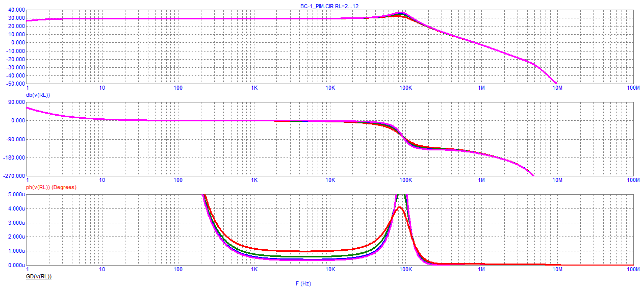
Task: Click the 90.000 value on the phase axis
Action: pyautogui.click(x=16, y=102)
